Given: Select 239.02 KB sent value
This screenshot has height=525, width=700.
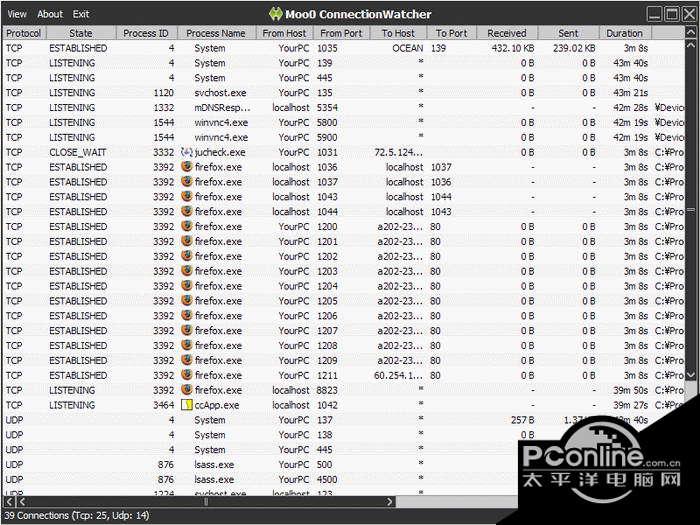Looking at the screenshot, I should [574, 48].
